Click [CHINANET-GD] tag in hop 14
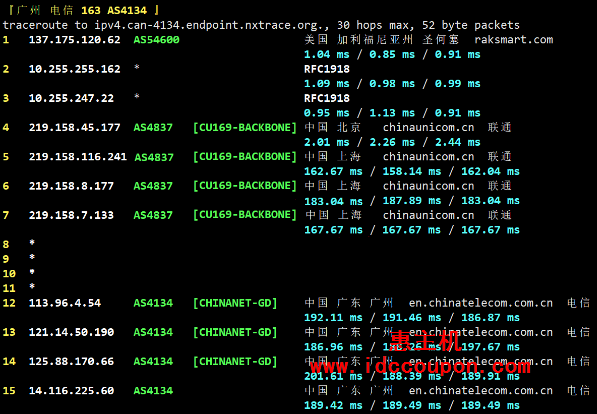597x414 pixels. tap(235, 361)
